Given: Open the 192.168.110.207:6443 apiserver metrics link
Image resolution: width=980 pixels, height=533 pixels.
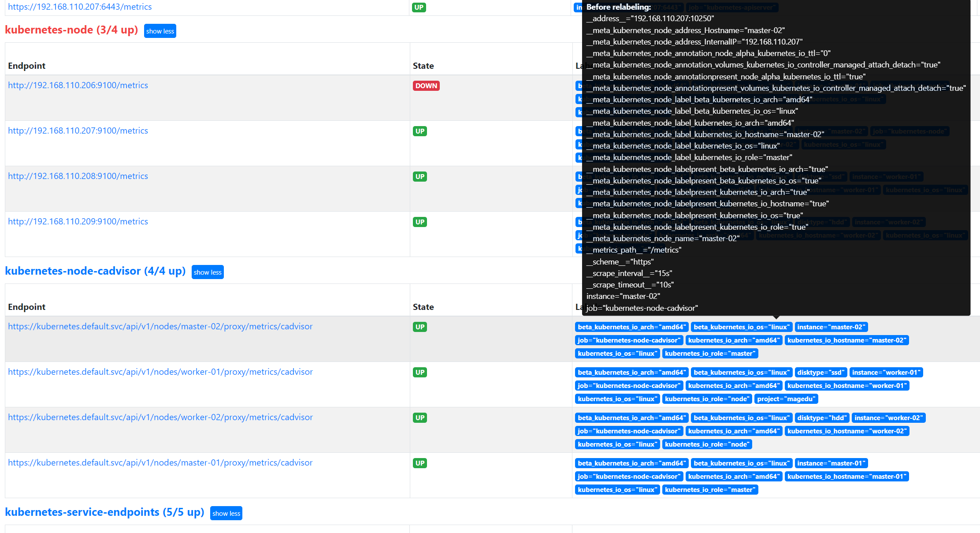Looking at the screenshot, I should pos(80,7).
